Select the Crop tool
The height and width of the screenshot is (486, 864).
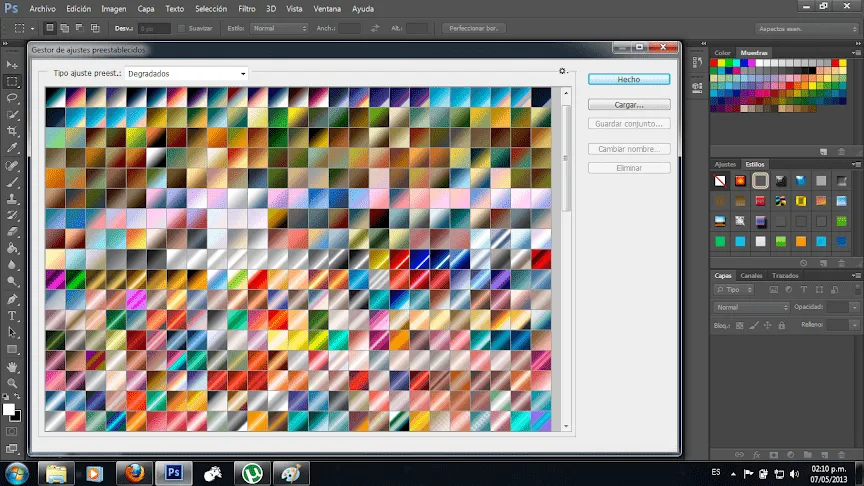tap(12, 131)
